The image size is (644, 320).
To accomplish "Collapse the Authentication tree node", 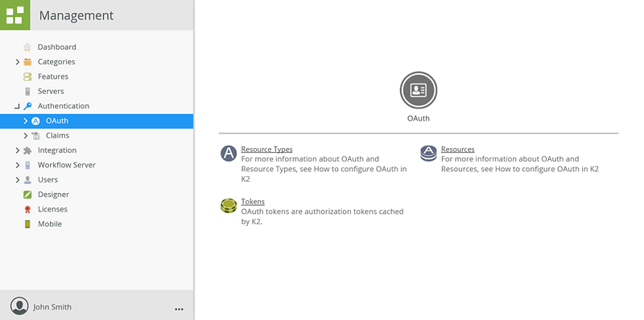I will pyautogui.click(x=17, y=107).
